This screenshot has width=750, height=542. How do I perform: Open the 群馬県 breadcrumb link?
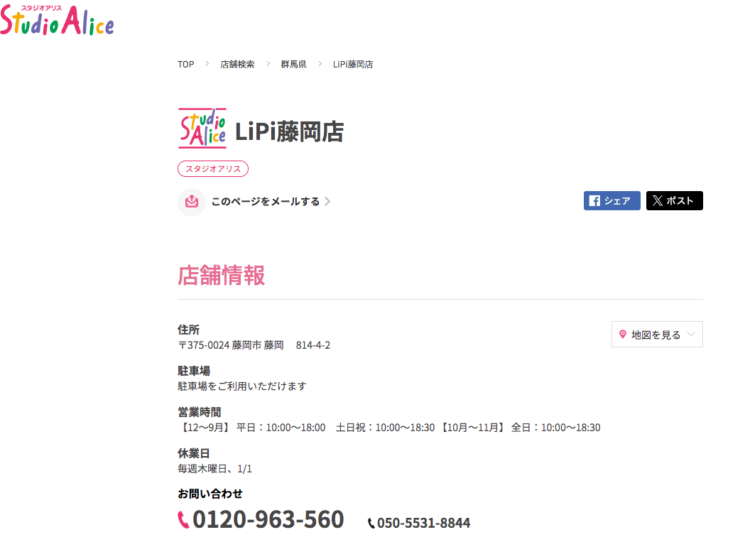293,64
